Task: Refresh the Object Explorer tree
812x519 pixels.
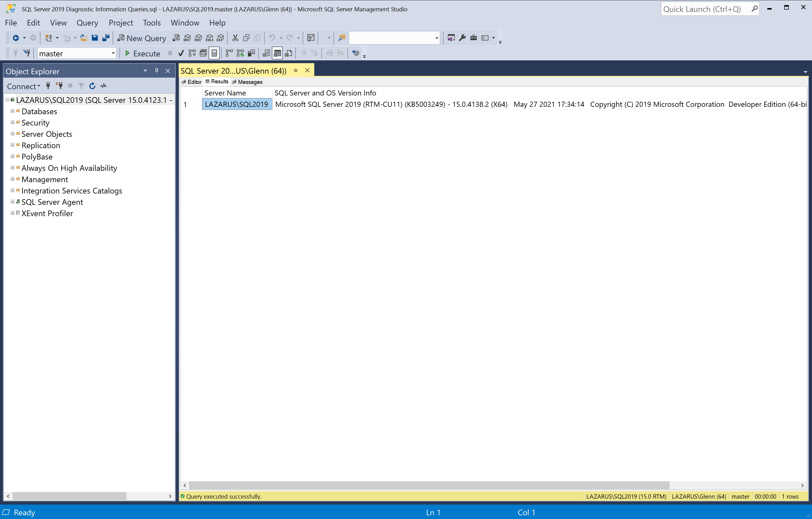Action: 92,86
